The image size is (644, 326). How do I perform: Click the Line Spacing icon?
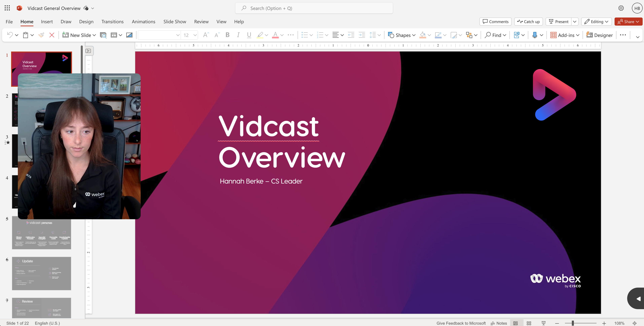point(372,35)
